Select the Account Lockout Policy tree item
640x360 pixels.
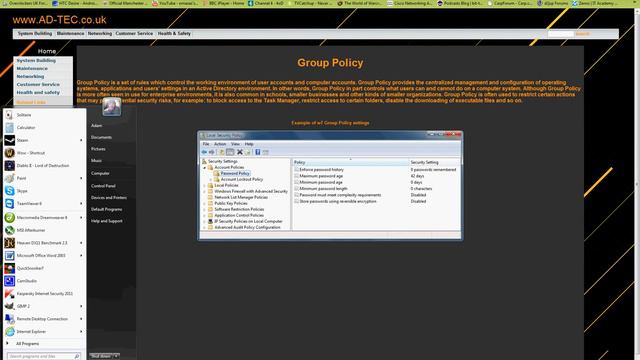(x=242, y=180)
